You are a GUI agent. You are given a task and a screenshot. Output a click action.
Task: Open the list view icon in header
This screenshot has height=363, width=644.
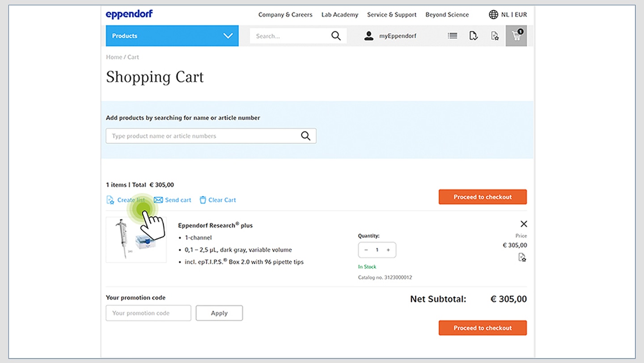click(453, 36)
